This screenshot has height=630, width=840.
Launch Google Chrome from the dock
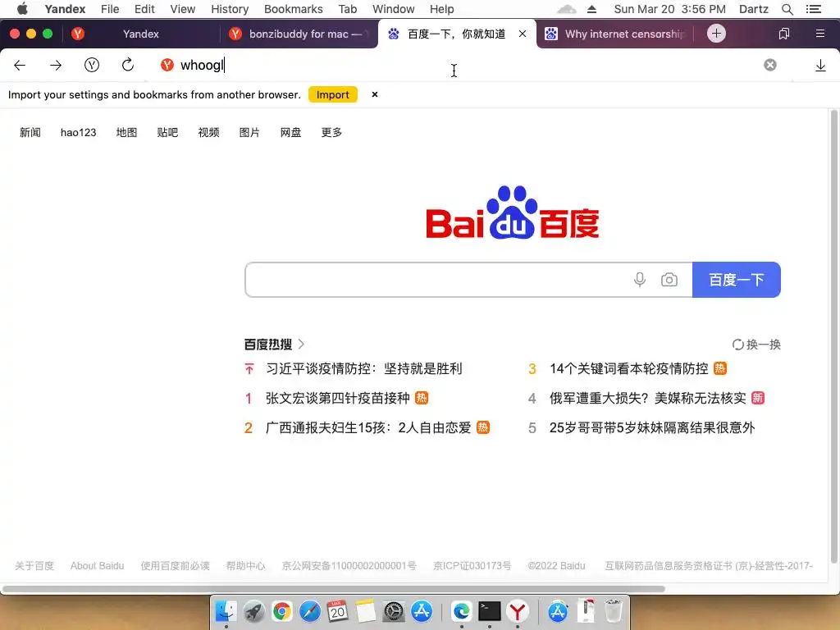coord(282,611)
